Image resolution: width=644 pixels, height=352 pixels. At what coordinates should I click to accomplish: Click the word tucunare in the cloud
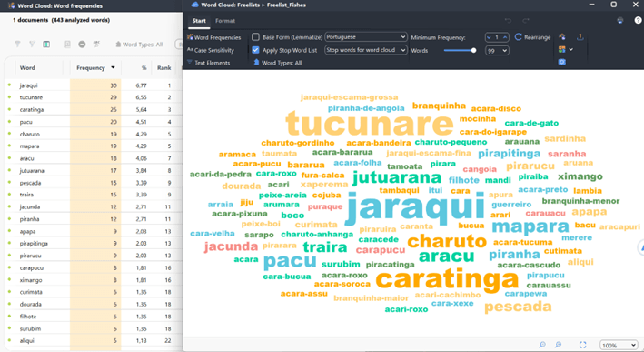point(370,124)
